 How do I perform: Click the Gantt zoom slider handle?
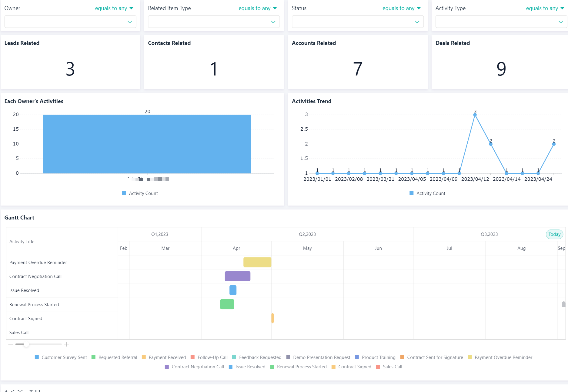26,344
